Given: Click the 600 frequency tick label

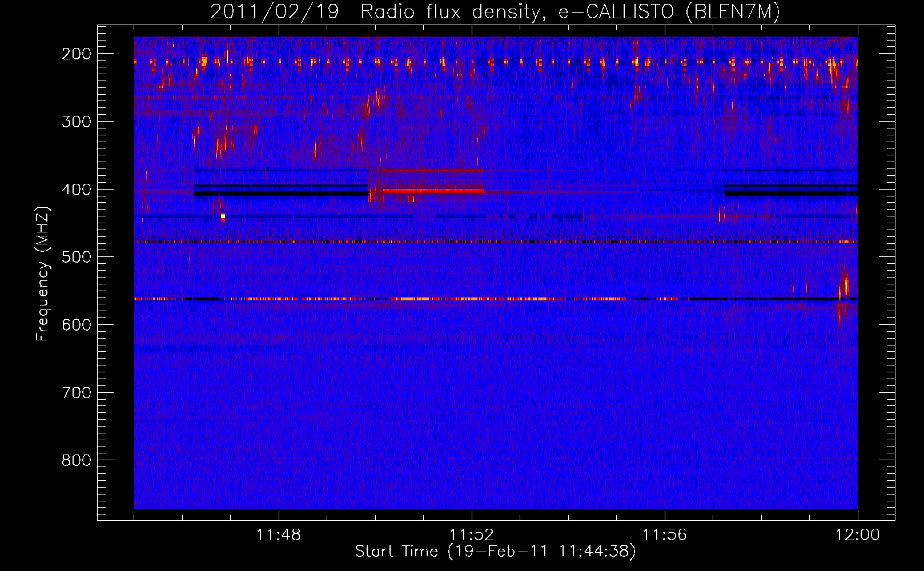Looking at the screenshot, I should click(x=76, y=325).
